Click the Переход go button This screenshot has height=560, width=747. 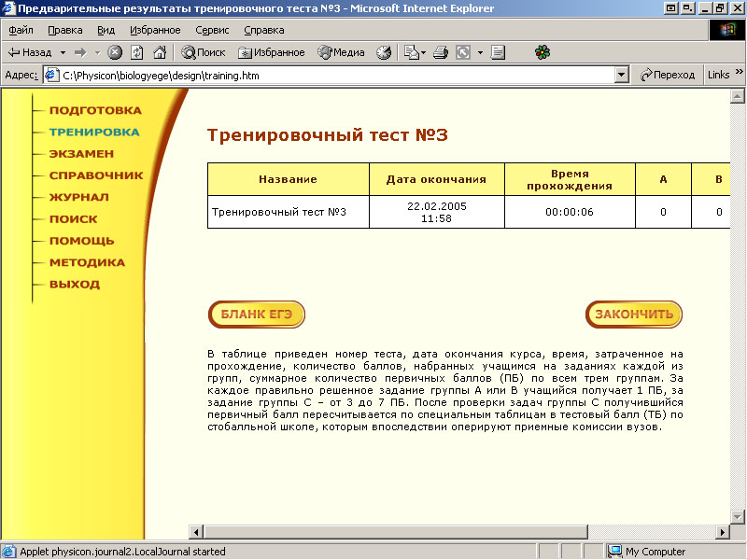click(x=668, y=76)
